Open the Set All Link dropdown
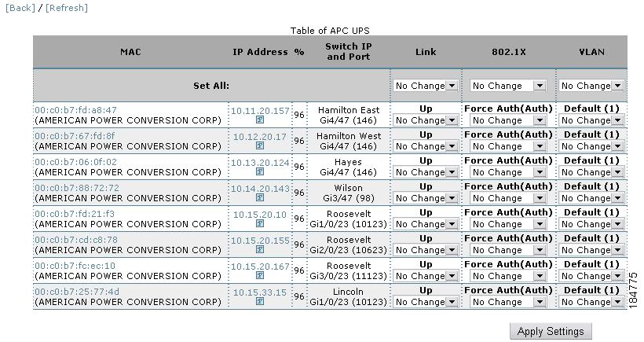This screenshot has height=342, width=644. tap(425, 86)
